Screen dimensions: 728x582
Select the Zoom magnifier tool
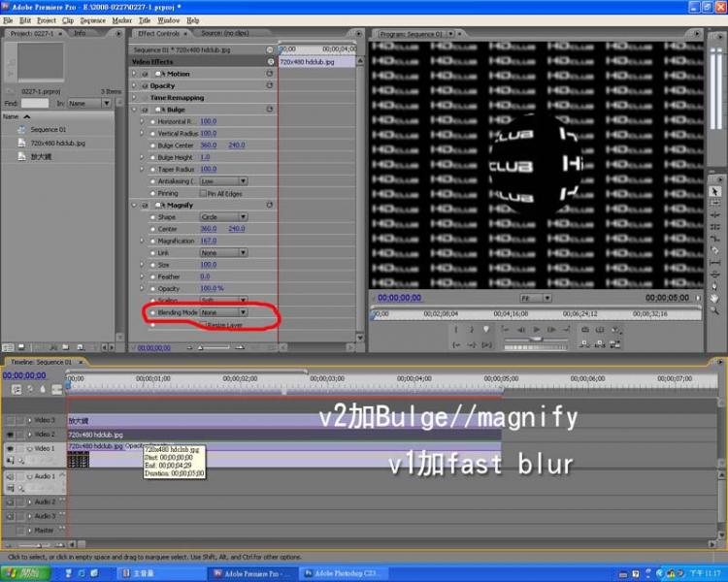(715, 309)
